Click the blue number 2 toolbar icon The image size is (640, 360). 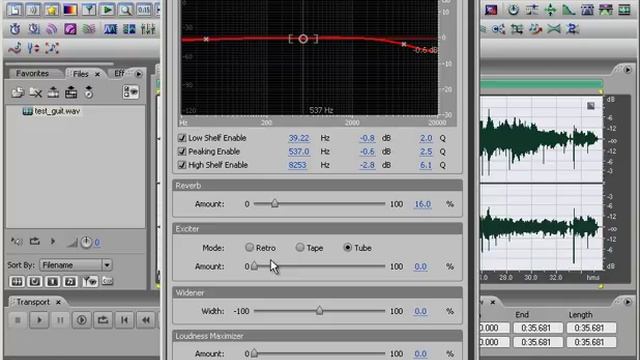[572, 29]
